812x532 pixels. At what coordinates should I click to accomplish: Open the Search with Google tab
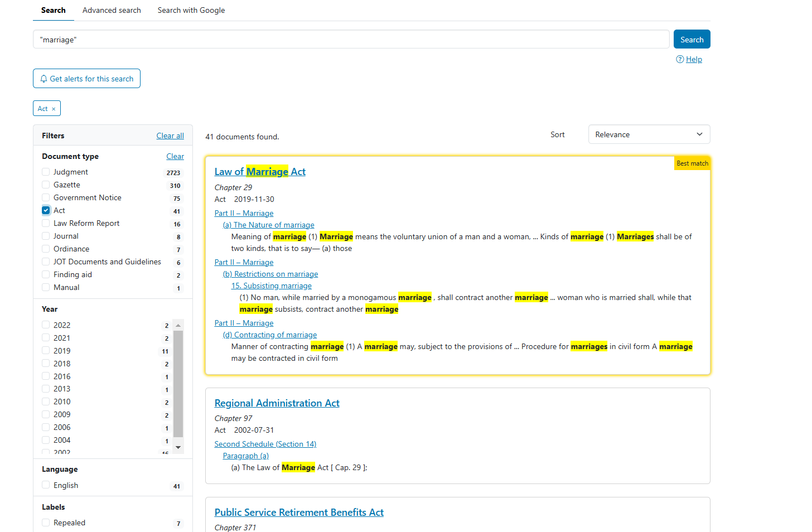[191, 10]
